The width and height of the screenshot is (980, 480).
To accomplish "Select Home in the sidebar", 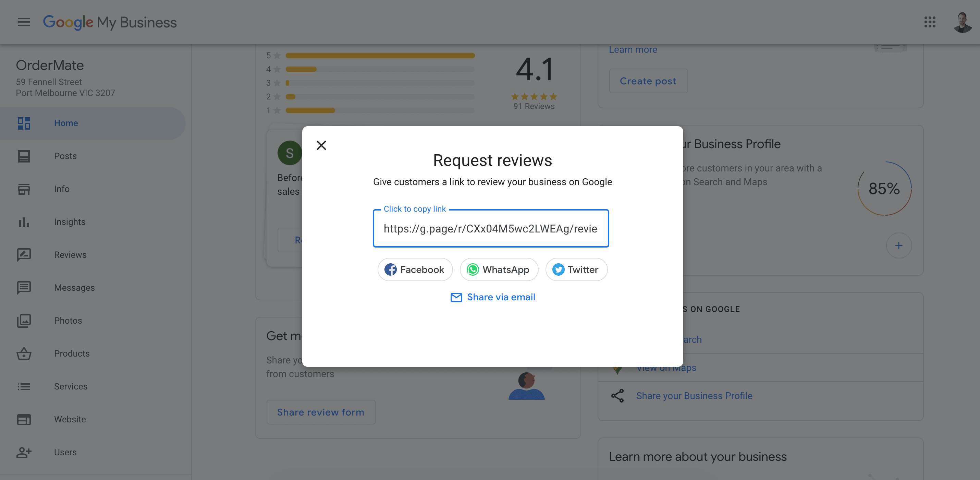I will click(93, 123).
